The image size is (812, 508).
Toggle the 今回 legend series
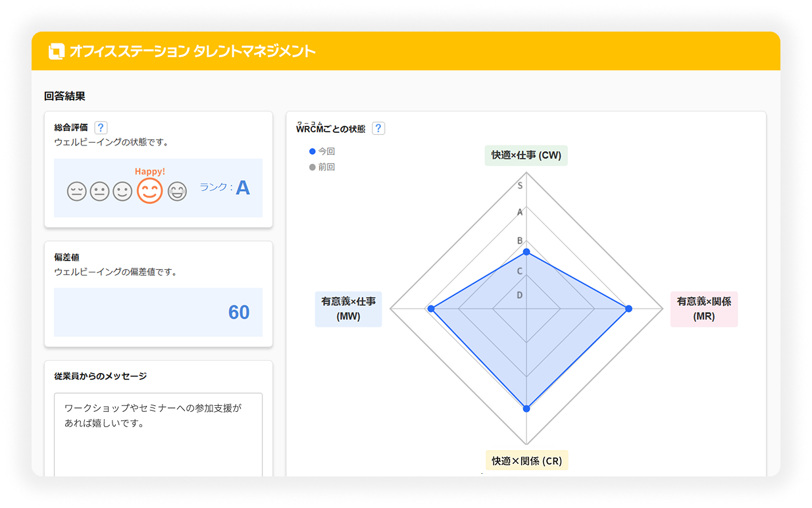click(322, 151)
